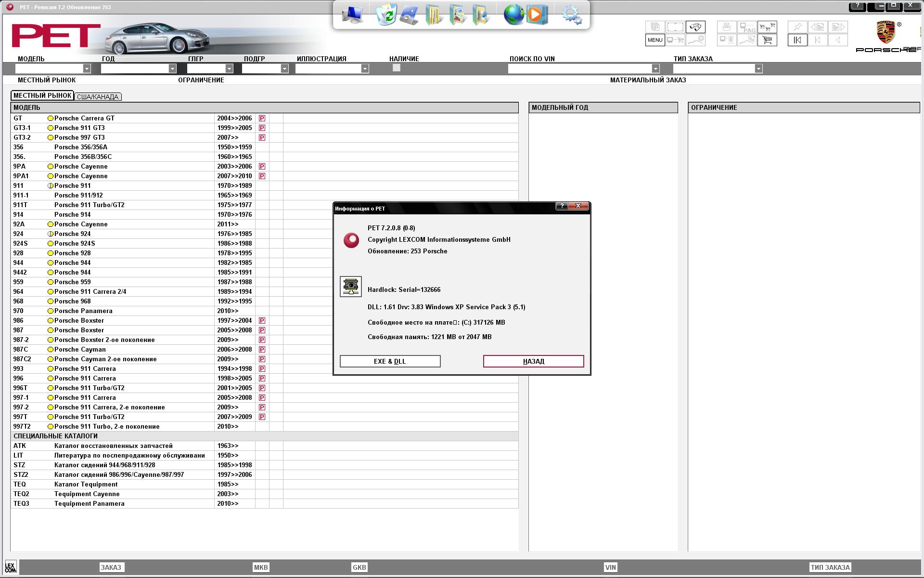Select Каталог сидений 944/968/911/928 row
Image resolution: width=924 pixels, height=578 pixels.
pos(264,465)
